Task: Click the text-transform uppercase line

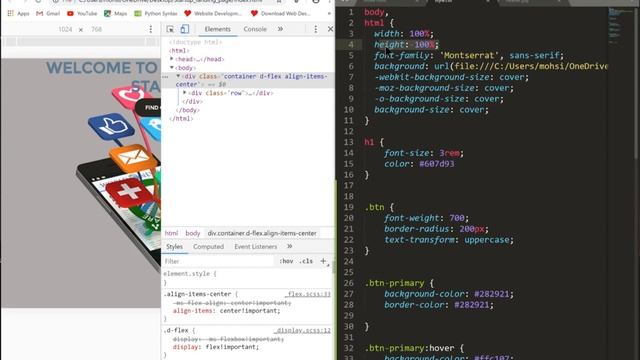Action: (x=449, y=240)
